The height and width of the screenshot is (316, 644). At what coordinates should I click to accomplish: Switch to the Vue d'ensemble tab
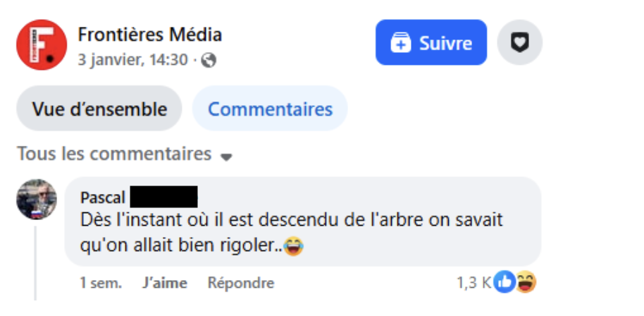pyautogui.click(x=99, y=109)
